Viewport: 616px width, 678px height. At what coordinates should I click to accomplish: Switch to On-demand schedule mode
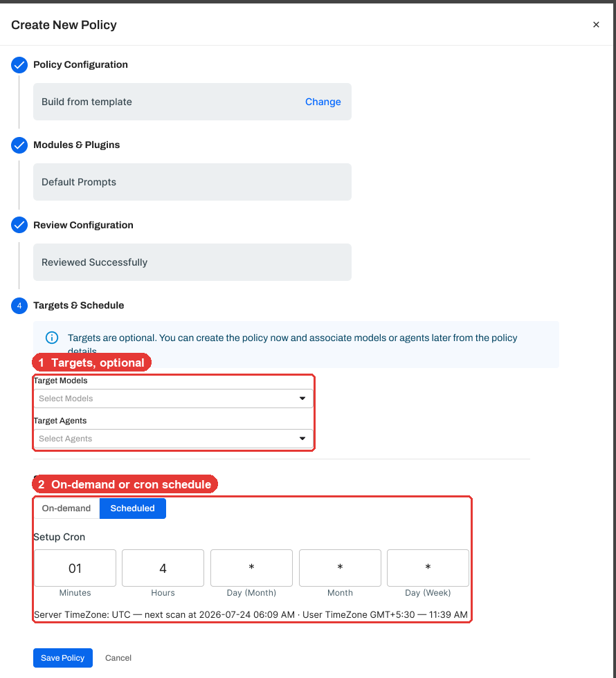pos(66,508)
